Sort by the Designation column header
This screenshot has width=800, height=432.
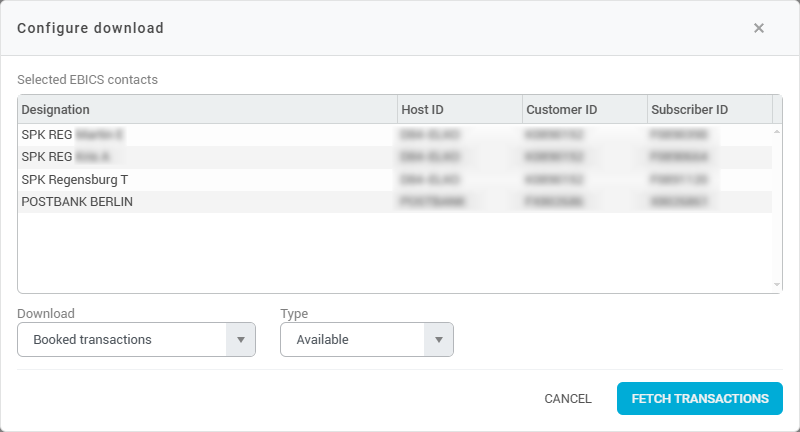(x=207, y=109)
